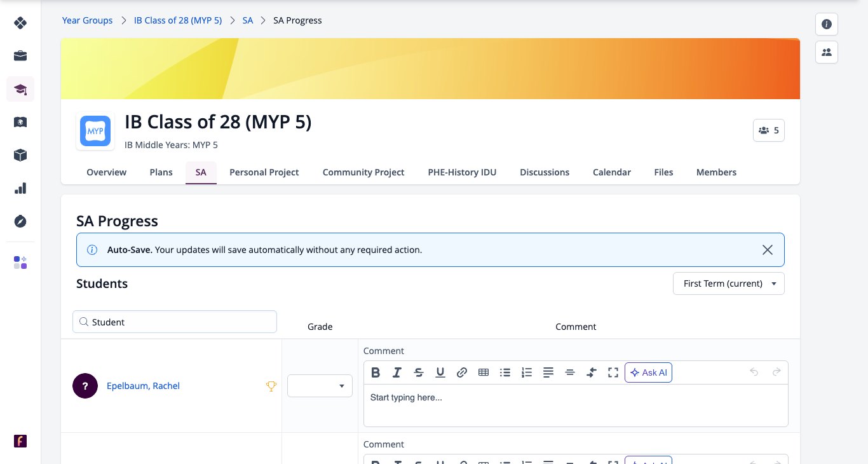Viewport: 868px width, 464px height.
Task: Toggle bold formatting in Rachel's comment editor
Action: pyautogui.click(x=376, y=372)
